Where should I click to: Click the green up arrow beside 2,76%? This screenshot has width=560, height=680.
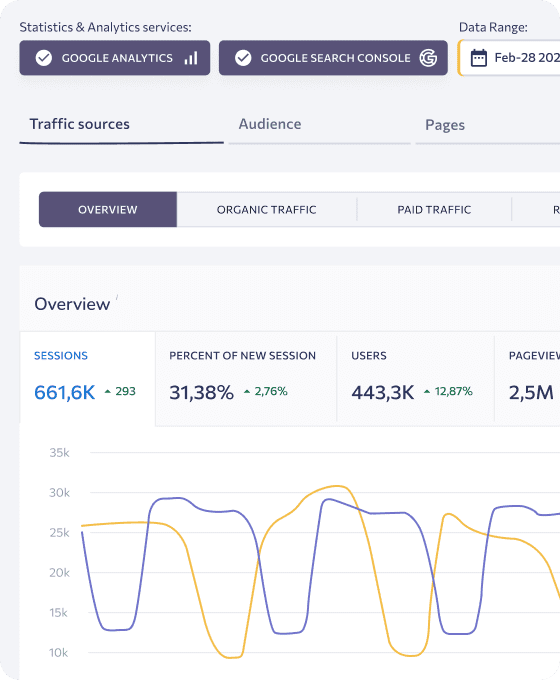(247, 392)
